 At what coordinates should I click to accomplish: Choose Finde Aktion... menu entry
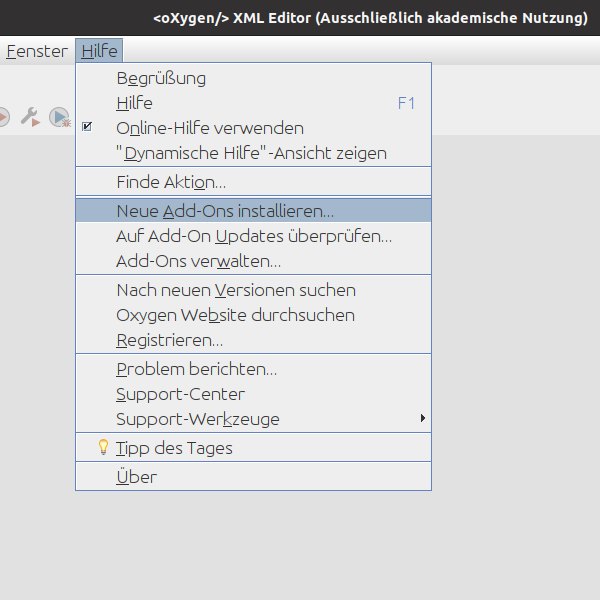pyautogui.click(x=171, y=182)
